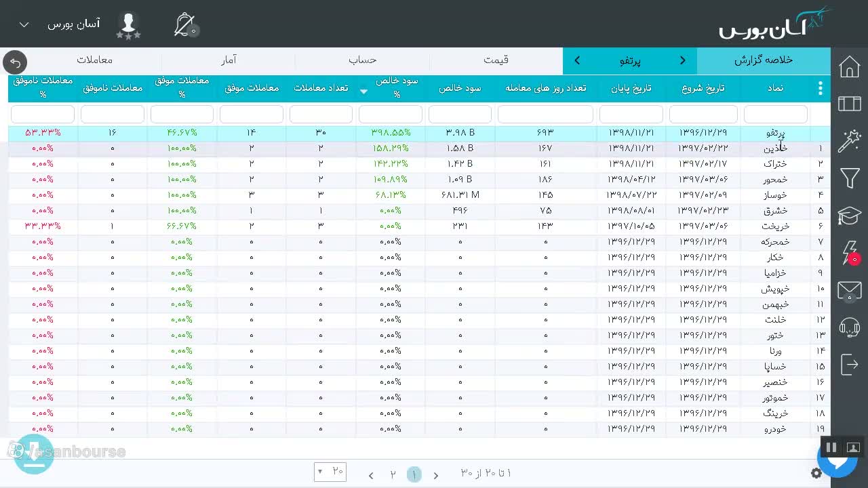Open the home icon in sidebar

pyautogui.click(x=849, y=67)
